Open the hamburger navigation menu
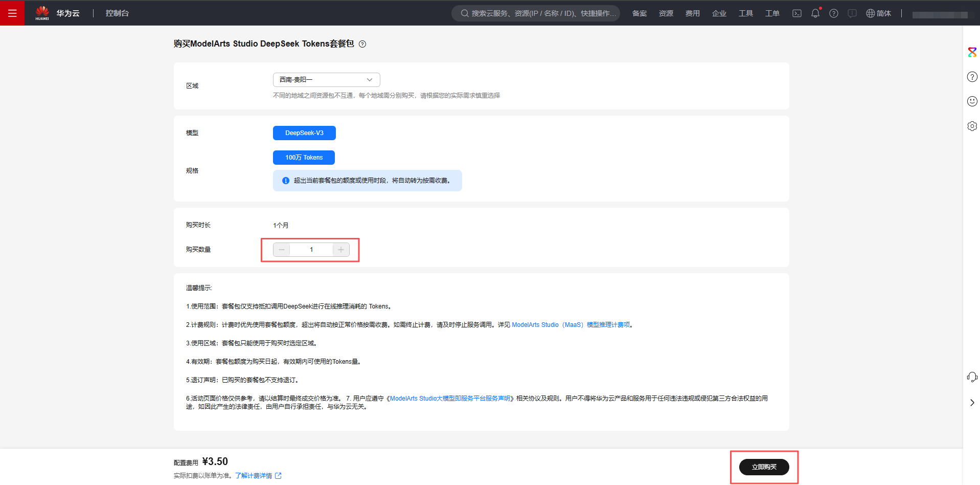The image size is (980, 485). point(12,13)
